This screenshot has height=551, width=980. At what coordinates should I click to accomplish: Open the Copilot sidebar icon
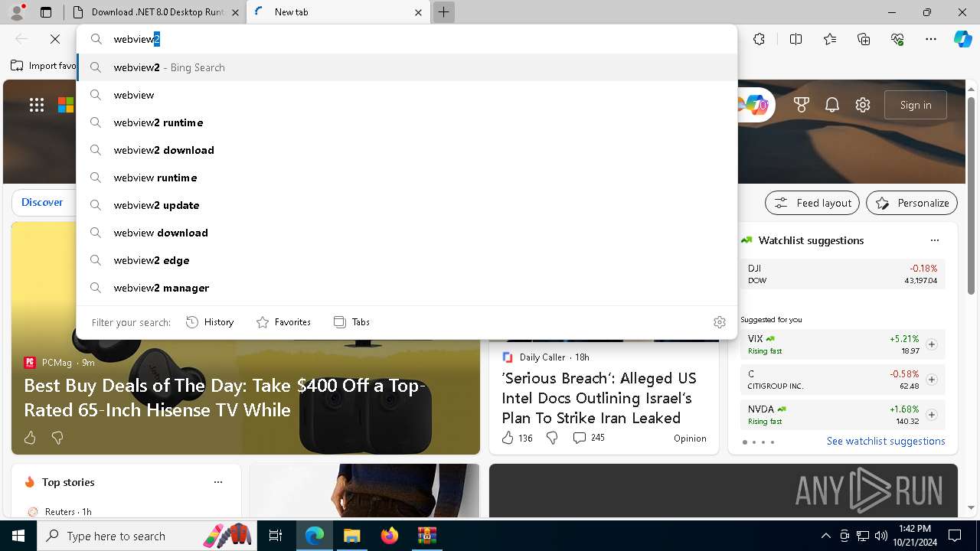[962, 39]
